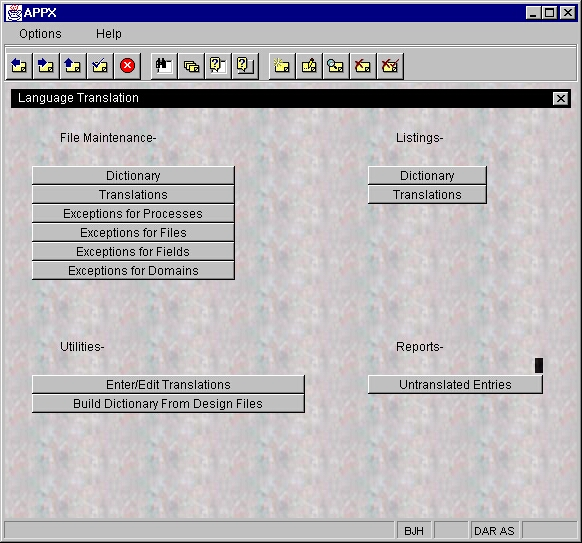This screenshot has width=582, height=543.
Task: Click the right-arrow next folder icon
Action: coord(46,66)
